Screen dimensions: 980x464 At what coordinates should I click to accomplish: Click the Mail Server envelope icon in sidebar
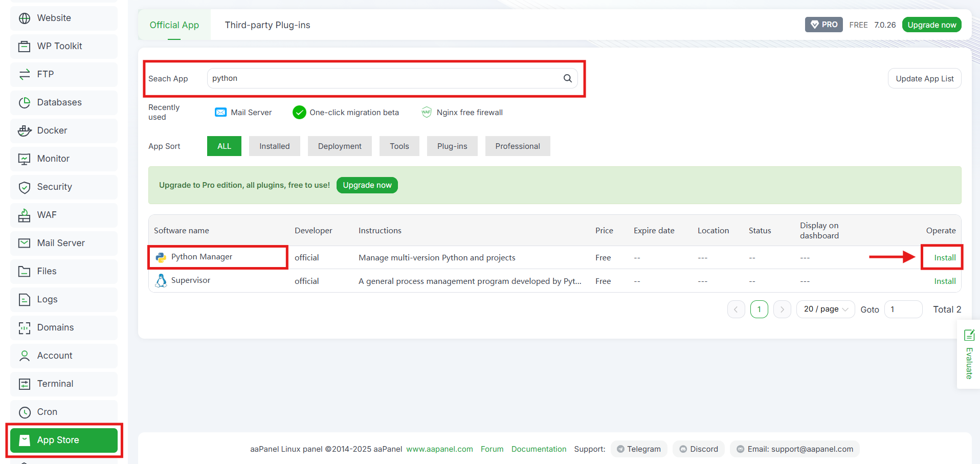pos(25,243)
